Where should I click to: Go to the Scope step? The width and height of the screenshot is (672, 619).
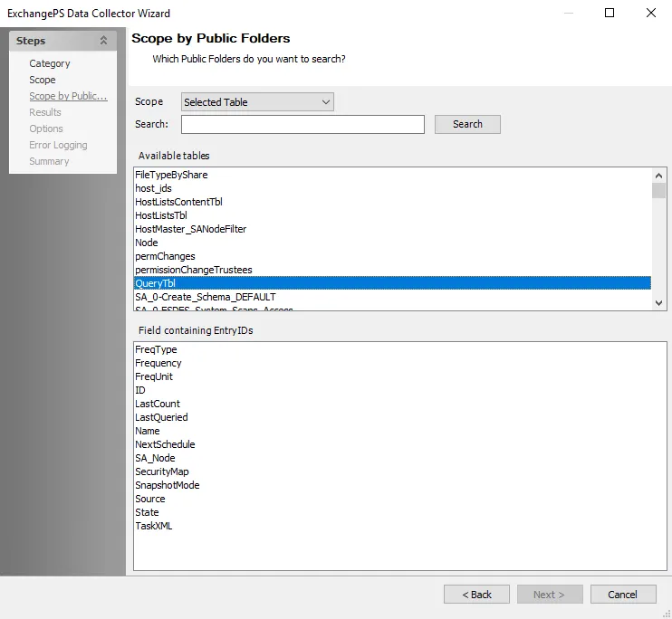43,80
